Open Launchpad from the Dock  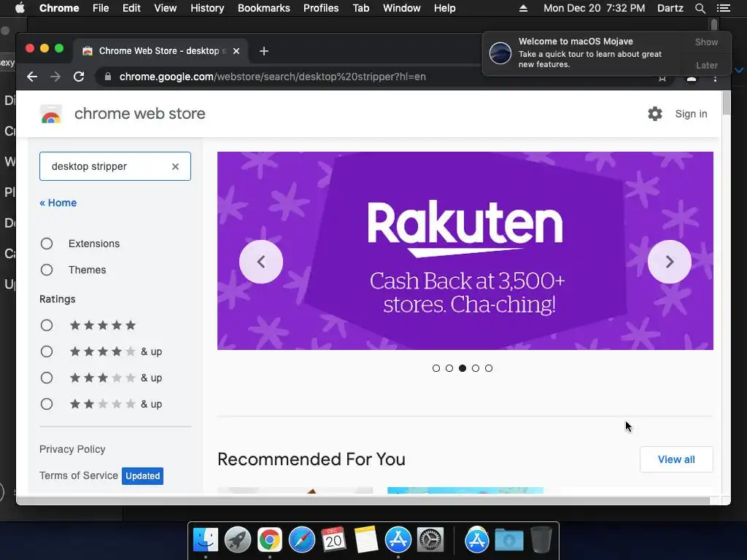238,540
